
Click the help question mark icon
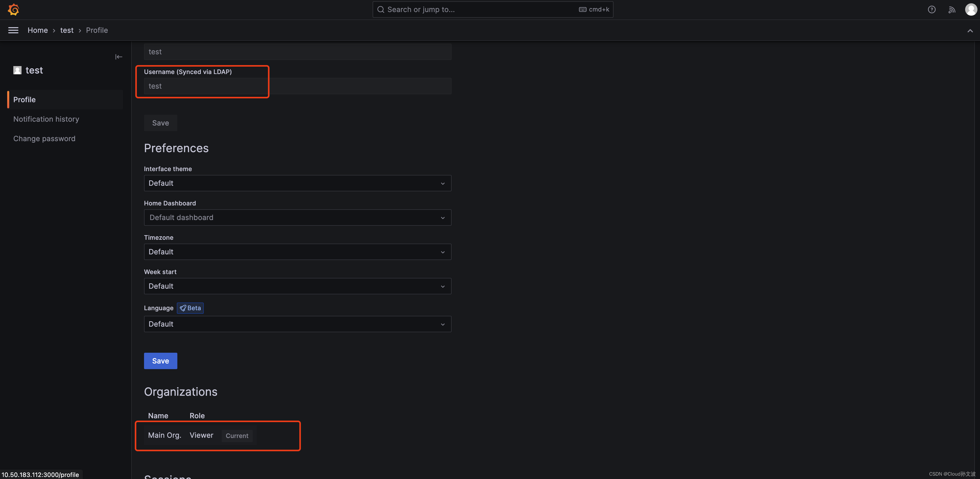[x=932, y=9]
